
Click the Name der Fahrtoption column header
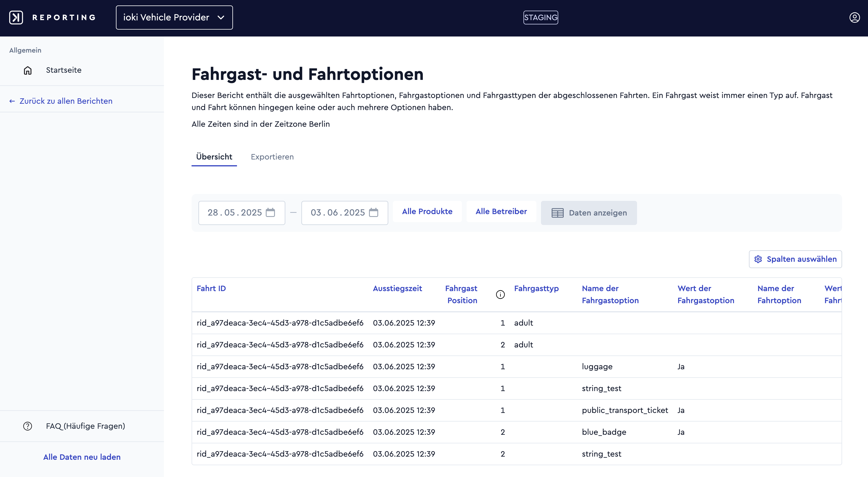(779, 295)
